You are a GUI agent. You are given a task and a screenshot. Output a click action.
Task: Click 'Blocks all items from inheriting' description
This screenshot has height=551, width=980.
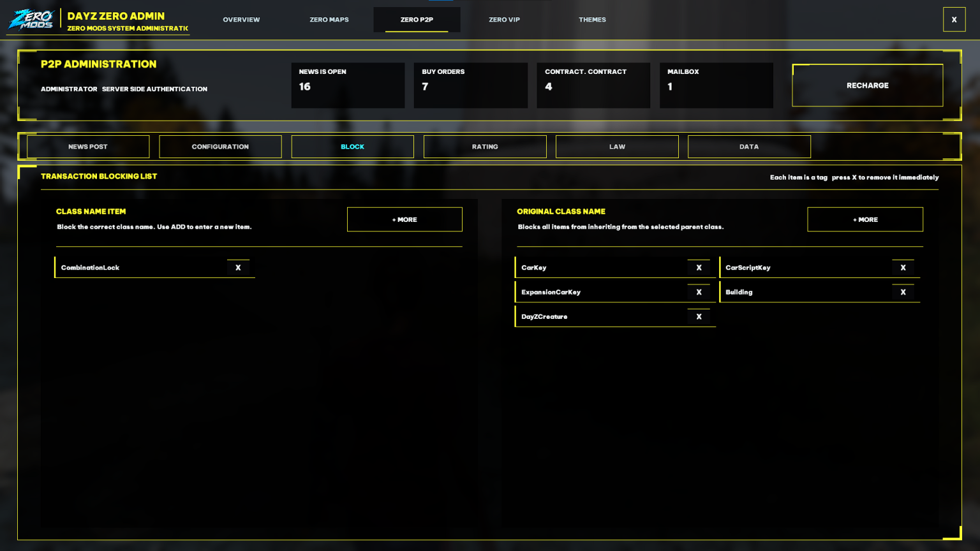[x=621, y=227]
